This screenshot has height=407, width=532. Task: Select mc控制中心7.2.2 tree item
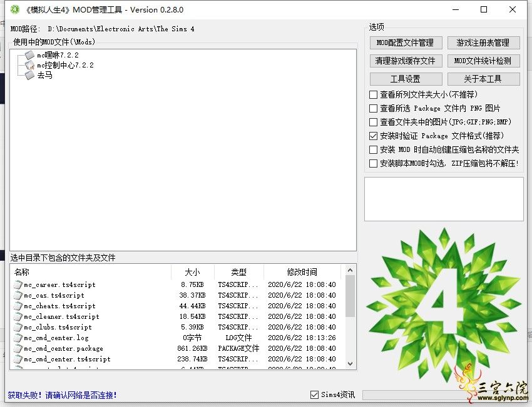pyautogui.click(x=65, y=65)
